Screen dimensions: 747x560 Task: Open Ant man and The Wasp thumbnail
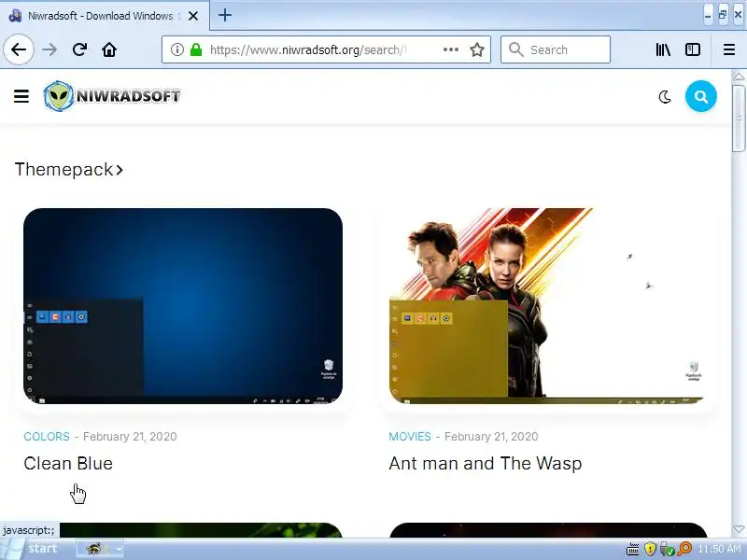click(x=548, y=306)
